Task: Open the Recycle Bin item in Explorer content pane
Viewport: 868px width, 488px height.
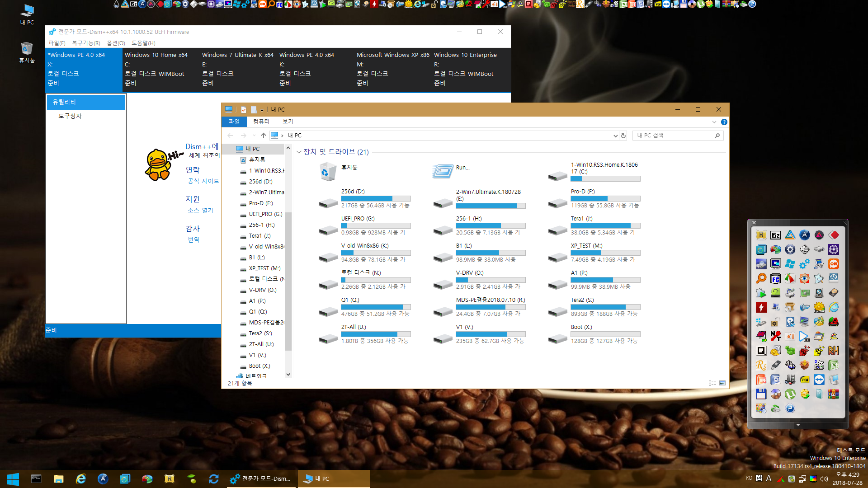Action: coord(339,172)
